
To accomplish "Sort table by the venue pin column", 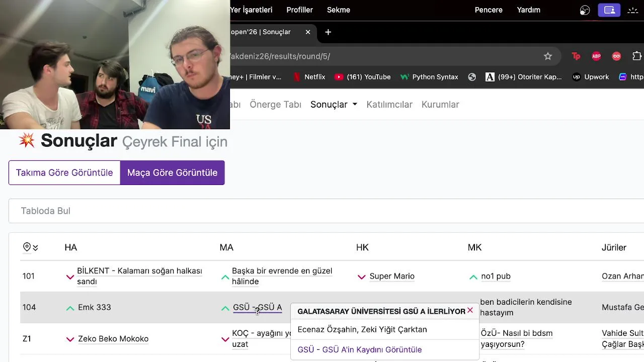I will (30, 247).
